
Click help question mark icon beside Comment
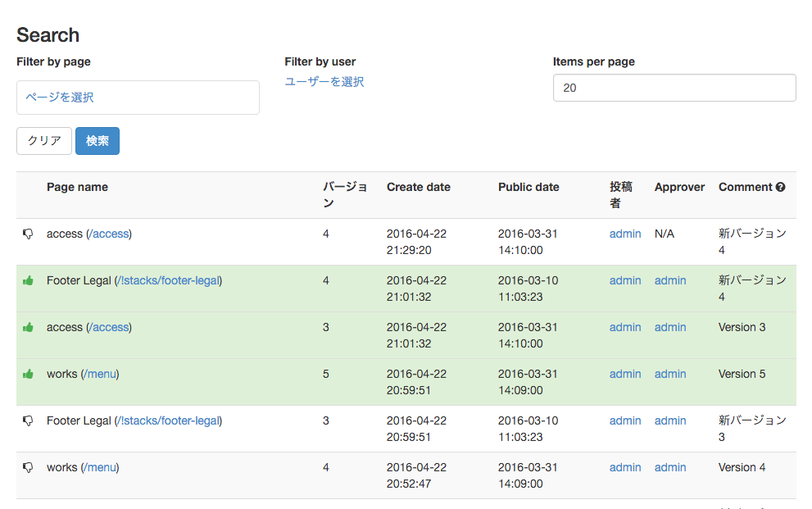780,188
